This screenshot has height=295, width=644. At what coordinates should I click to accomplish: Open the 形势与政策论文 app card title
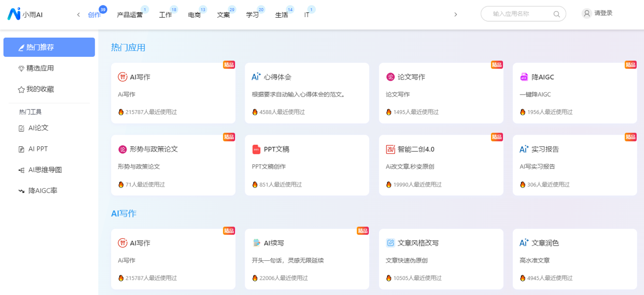[154, 149]
